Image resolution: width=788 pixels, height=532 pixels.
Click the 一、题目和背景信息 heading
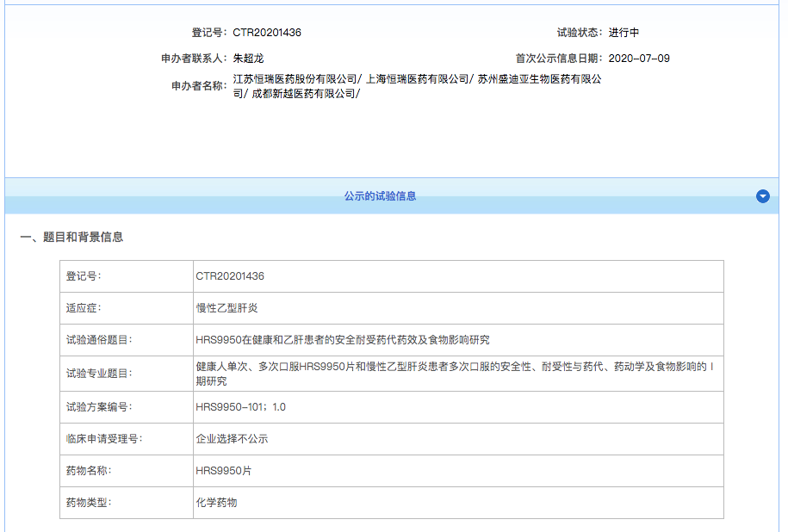point(71,237)
